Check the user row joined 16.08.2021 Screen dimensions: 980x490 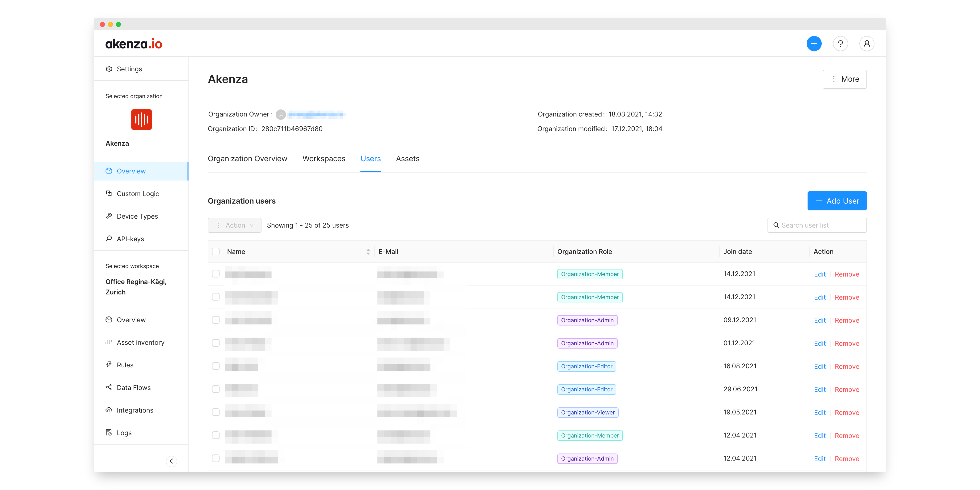click(216, 366)
